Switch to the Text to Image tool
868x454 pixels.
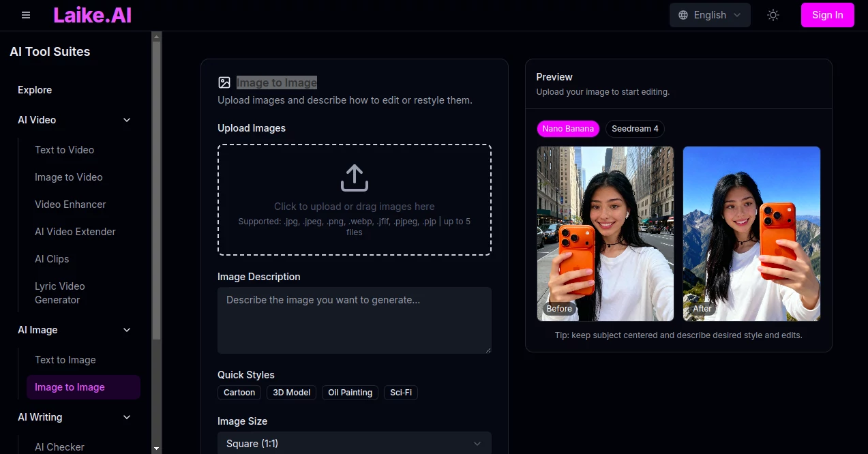[64, 359]
